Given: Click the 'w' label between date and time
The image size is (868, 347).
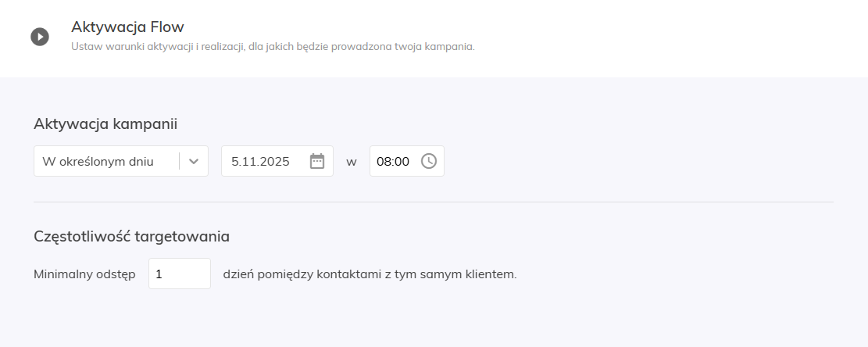Looking at the screenshot, I should tap(352, 162).
